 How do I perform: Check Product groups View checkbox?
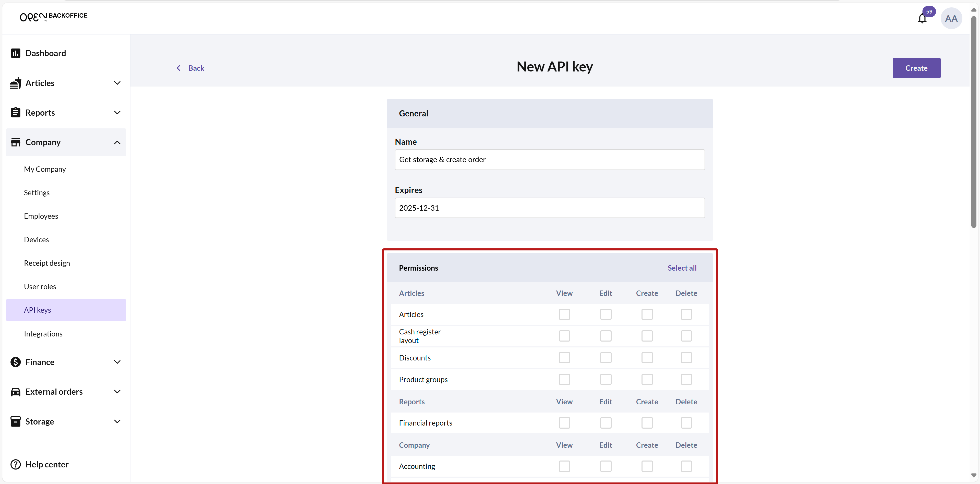click(564, 379)
